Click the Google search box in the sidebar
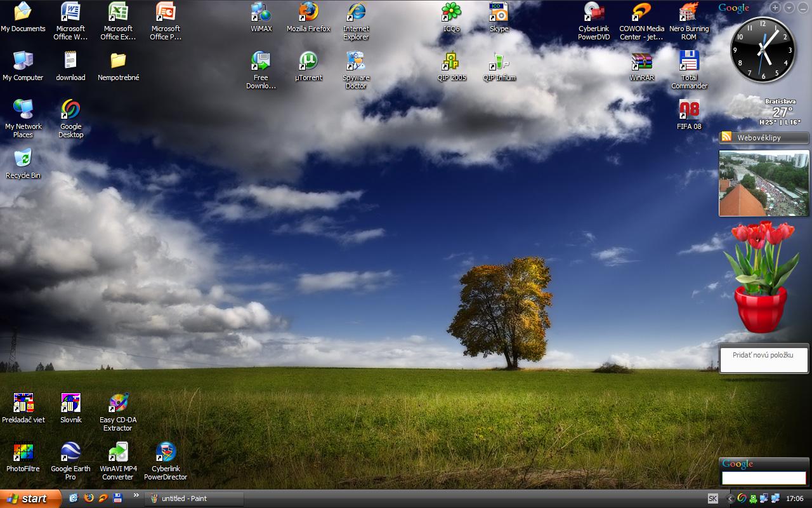 pos(763,478)
